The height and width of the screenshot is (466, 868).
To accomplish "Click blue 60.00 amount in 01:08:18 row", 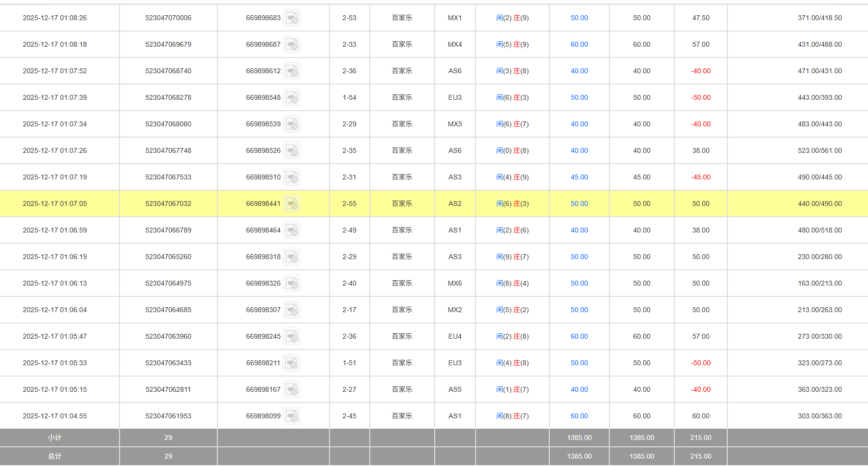I will (579, 44).
